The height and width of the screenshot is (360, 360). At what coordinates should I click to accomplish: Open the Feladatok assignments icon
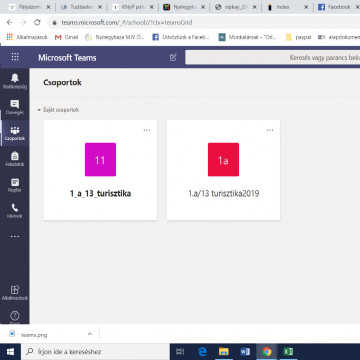15,159
